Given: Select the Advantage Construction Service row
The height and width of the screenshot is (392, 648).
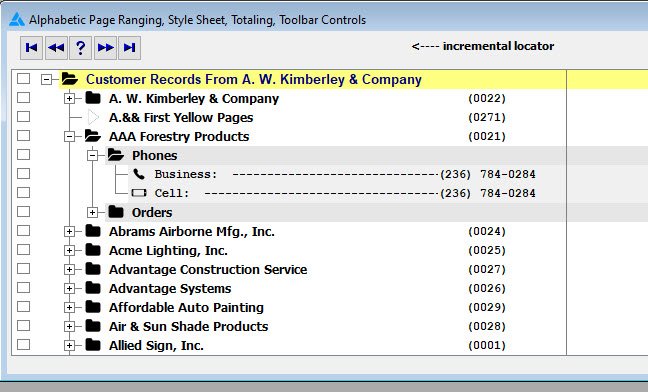Looking at the screenshot, I should click(208, 269).
